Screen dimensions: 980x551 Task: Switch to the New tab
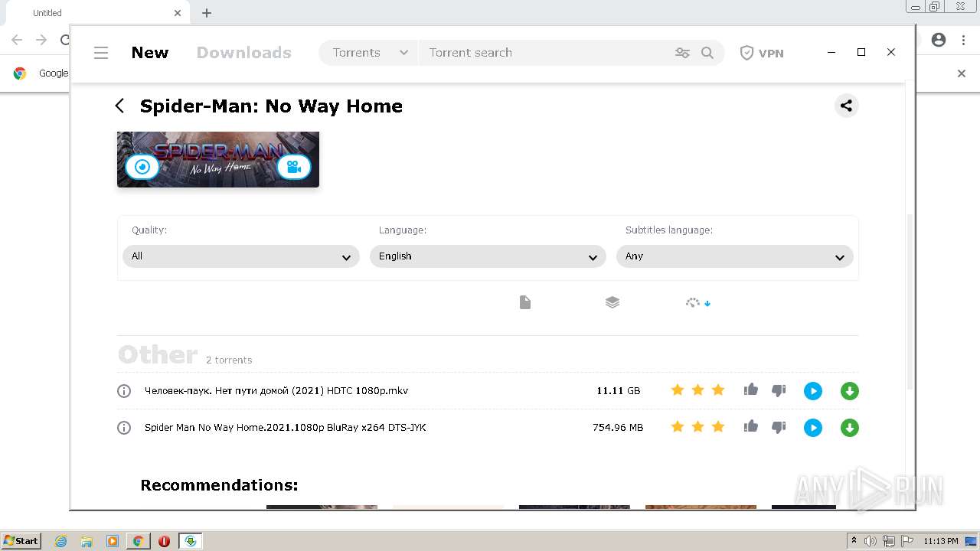click(150, 53)
